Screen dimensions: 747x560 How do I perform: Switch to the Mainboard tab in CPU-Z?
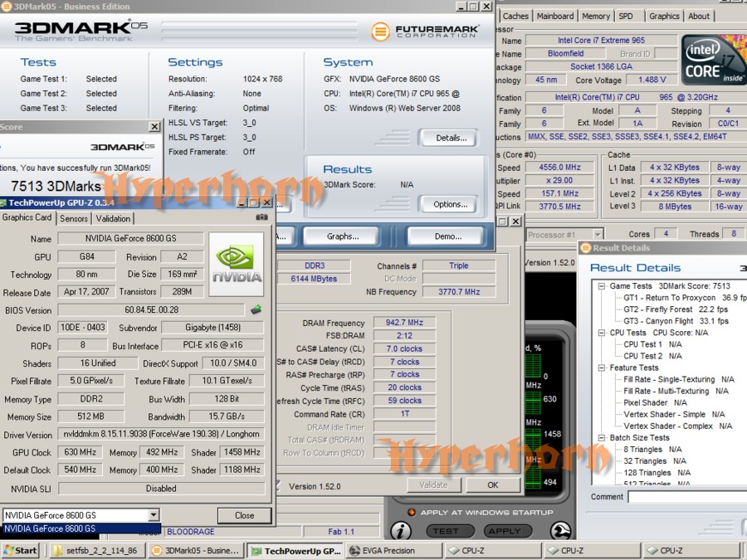click(555, 16)
